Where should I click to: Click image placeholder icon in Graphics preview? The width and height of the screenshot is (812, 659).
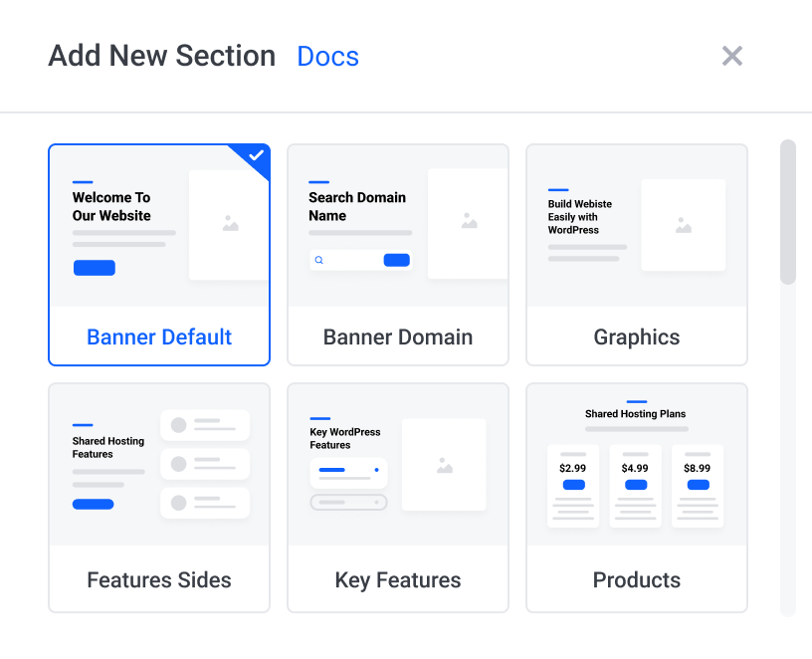tap(684, 225)
